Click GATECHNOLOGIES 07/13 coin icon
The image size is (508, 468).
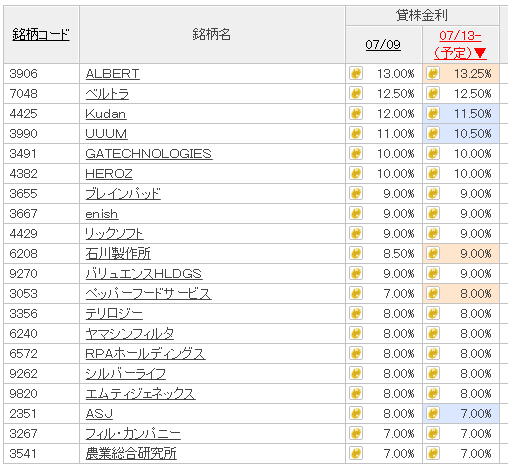[433, 153]
